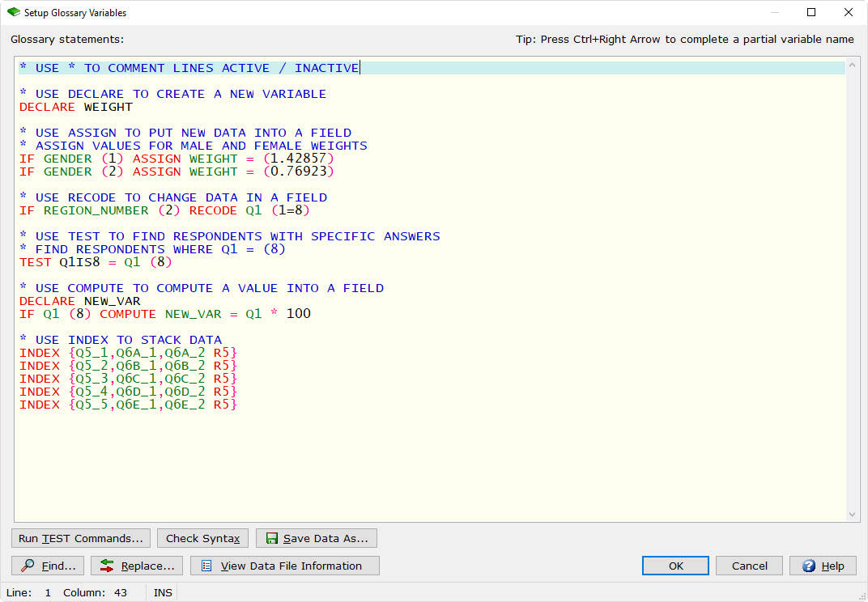Click the INDEX line starting with Q5_4
868x602 pixels.
129,392
